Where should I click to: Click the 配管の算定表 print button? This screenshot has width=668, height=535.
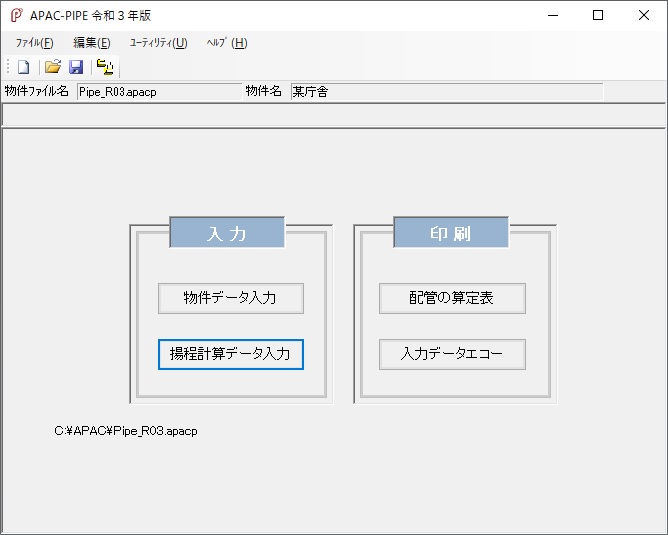tap(452, 298)
